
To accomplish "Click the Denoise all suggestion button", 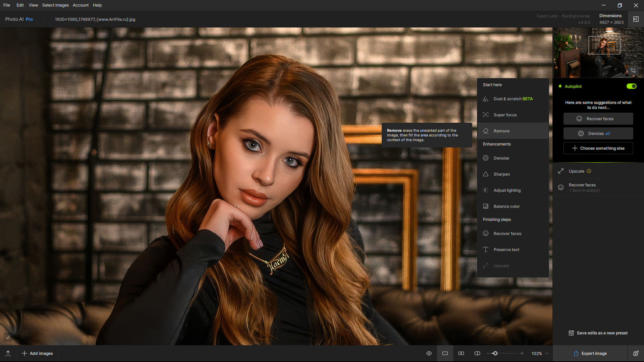I will (x=598, y=133).
